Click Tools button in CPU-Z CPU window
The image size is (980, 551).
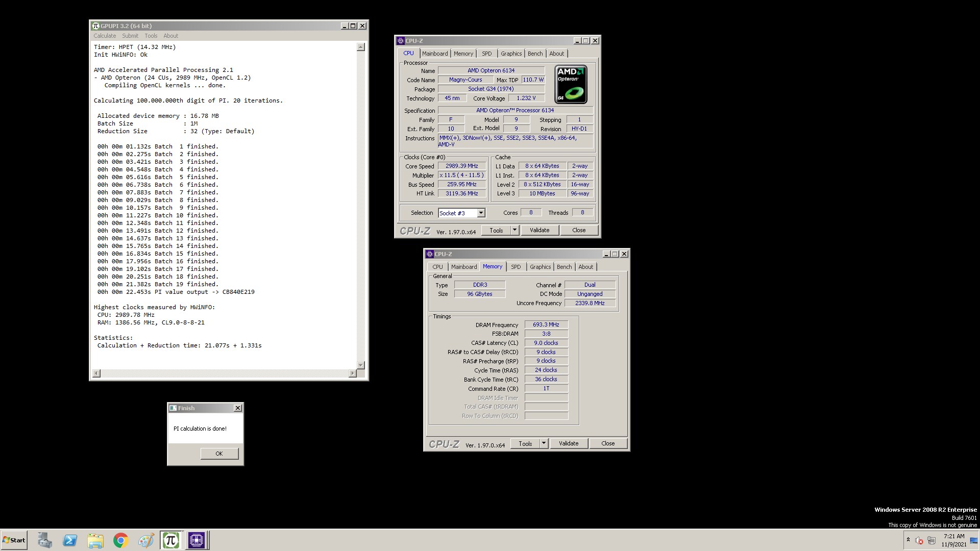click(496, 230)
